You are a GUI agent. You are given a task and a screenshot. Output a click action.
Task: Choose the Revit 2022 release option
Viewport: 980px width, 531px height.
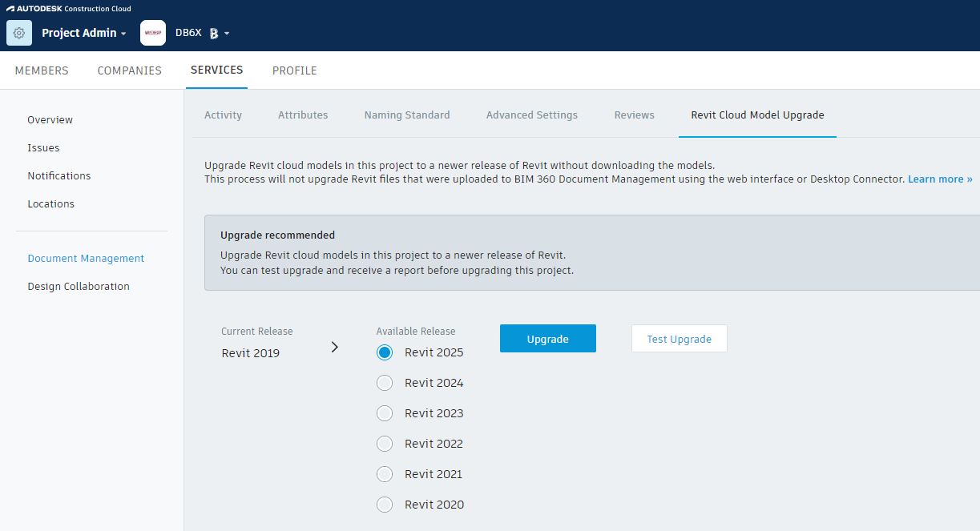point(385,444)
